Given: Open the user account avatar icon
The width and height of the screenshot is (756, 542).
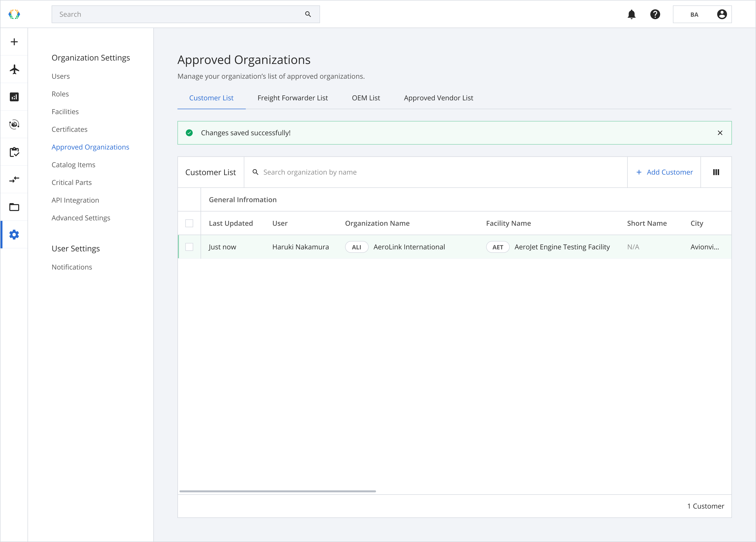Looking at the screenshot, I should tap(722, 14).
